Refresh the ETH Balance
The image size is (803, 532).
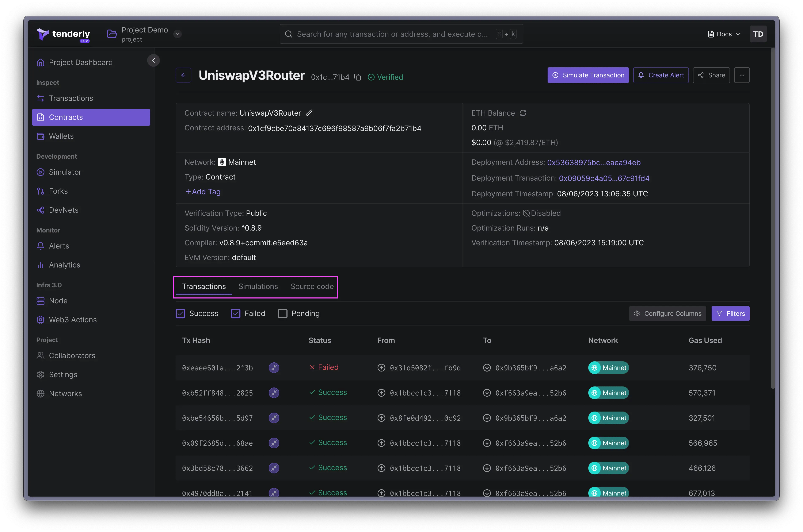coord(523,113)
